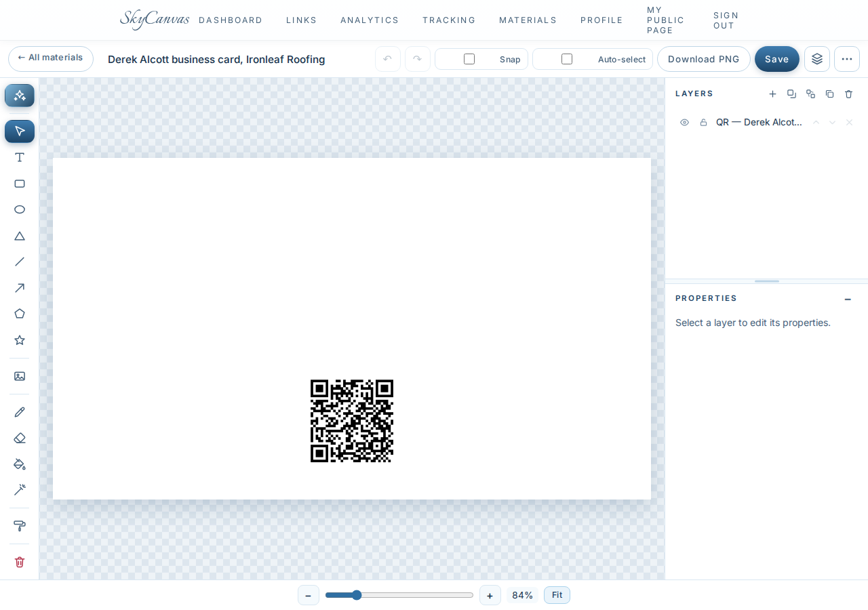Select the Paint roller tool
Viewport: 868px width, 610px height.
pos(20,526)
